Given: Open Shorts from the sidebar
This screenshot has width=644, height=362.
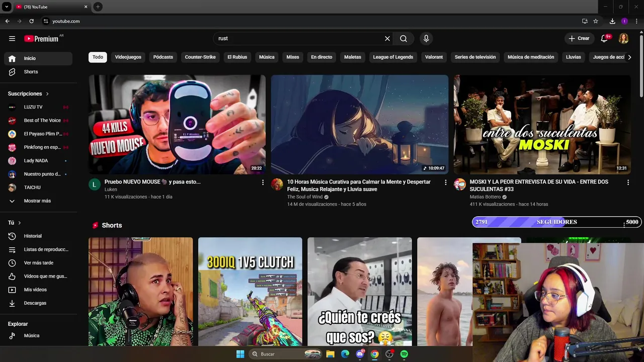Looking at the screenshot, I should coord(38,72).
